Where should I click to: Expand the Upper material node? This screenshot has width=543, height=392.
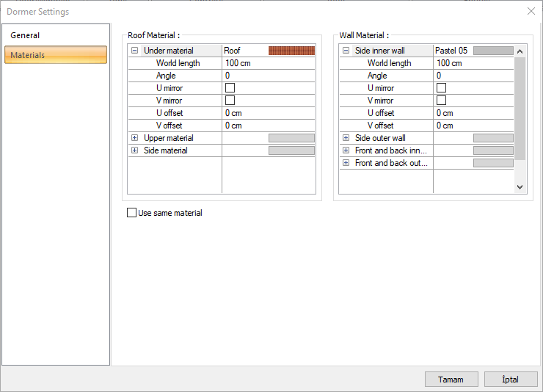tap(134, 138)
